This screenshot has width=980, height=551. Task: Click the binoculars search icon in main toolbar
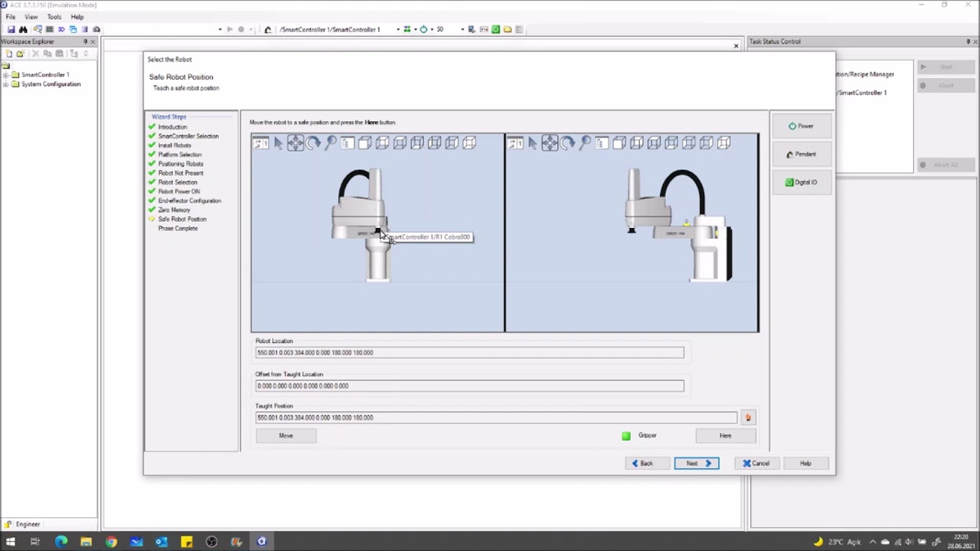(23, 29)
